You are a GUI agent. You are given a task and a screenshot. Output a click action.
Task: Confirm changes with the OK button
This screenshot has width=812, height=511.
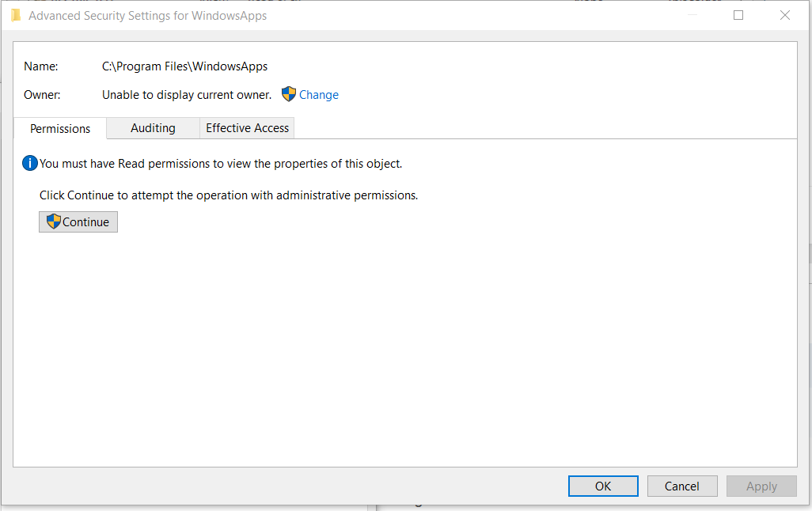[x=602, y=486]
